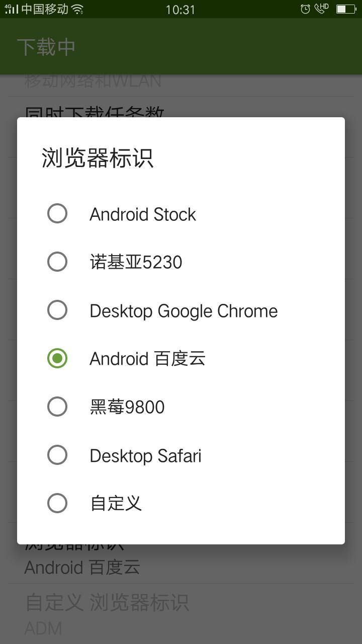The height and width of the screenshot is (644, 362).
Task: Tap the Android Stock option label
Action: pos(143,214)
